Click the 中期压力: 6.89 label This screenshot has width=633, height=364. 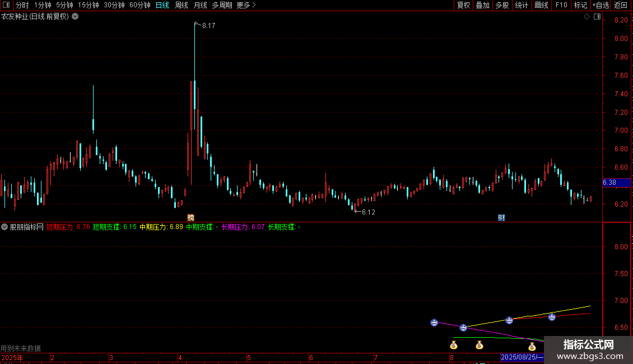click(x=161, y=227)
